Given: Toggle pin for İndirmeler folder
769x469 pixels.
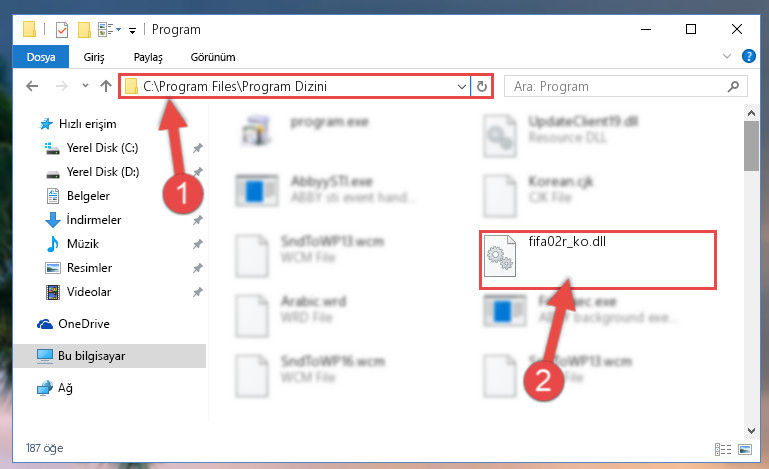Looking at the screenshot, I should pos(198,220).
